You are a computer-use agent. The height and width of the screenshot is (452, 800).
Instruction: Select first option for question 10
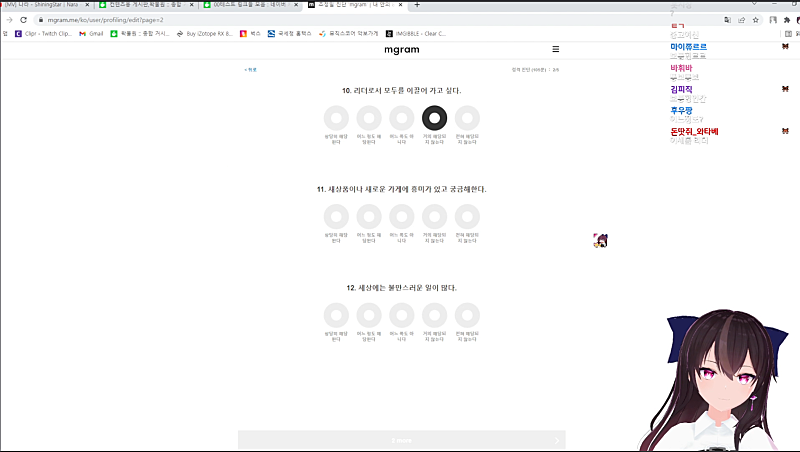336,118
